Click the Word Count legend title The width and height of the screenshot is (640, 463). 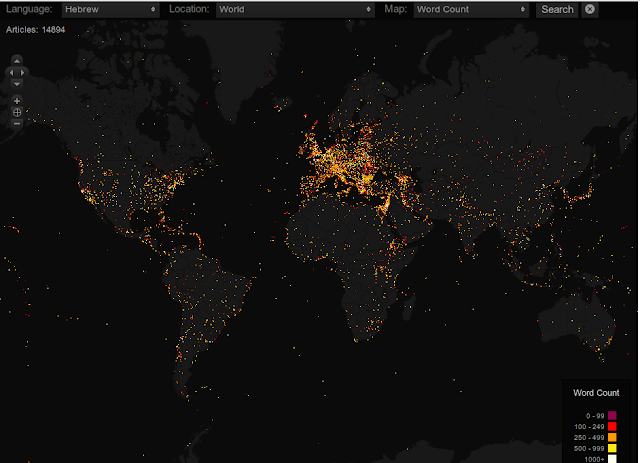click(x=596, y=393)
